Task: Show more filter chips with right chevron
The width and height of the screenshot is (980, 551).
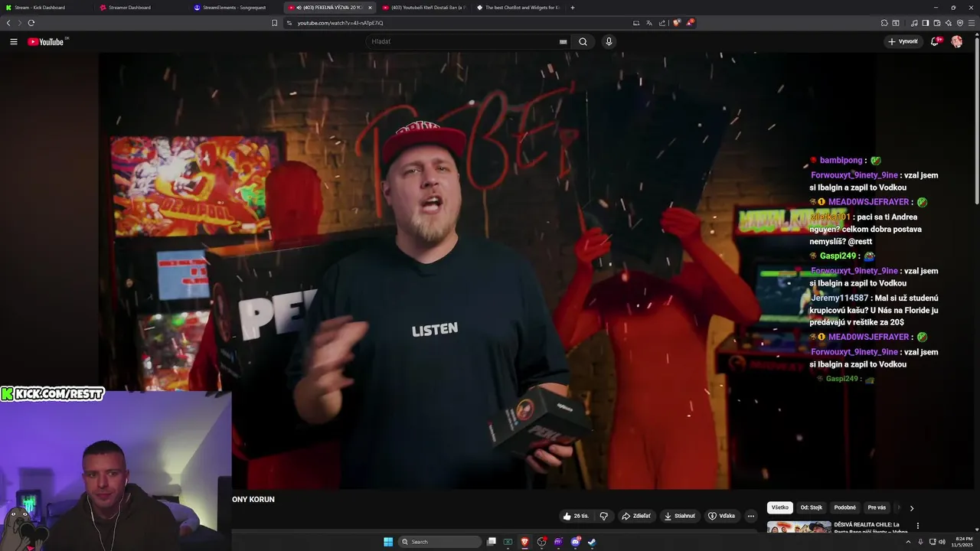Action: tap(911, 508)
